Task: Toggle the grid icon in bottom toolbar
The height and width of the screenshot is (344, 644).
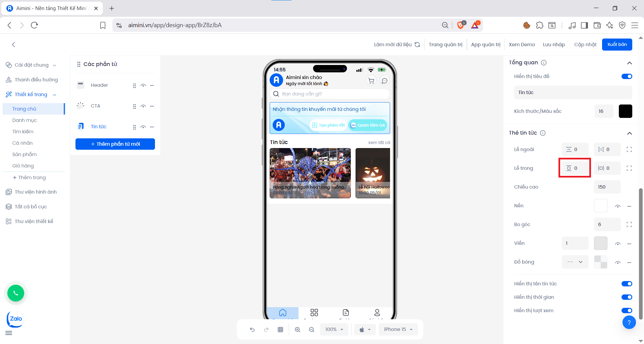Action: (x=280, y=329)
